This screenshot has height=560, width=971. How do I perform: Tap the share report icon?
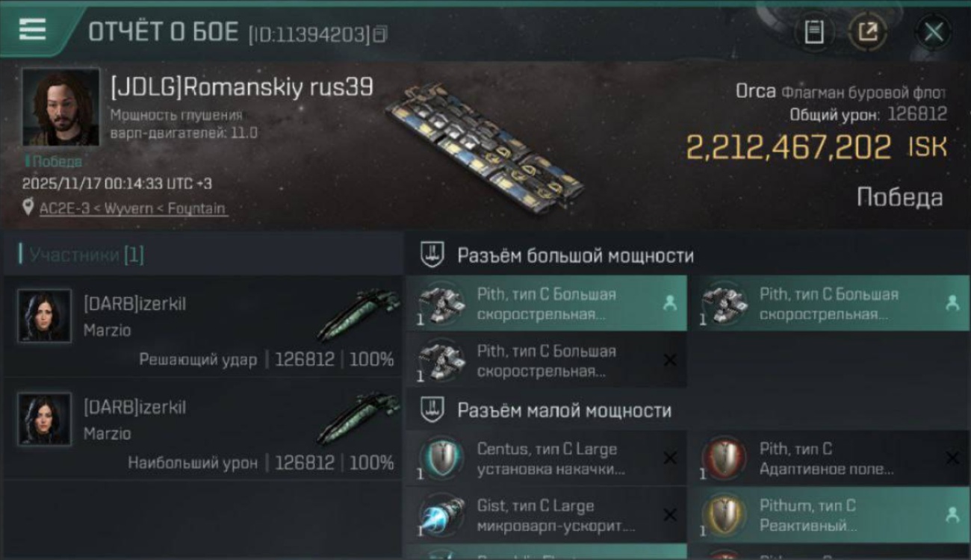[x=867, y=32]
